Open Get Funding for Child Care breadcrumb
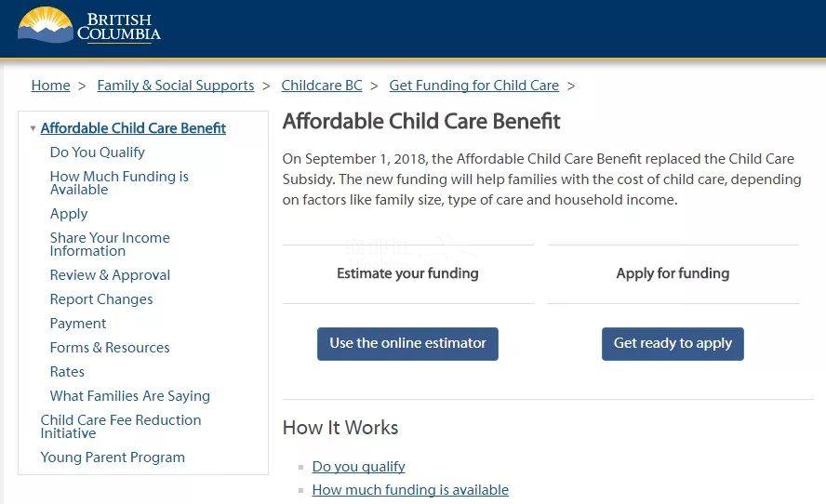 (x=474, y=86)
